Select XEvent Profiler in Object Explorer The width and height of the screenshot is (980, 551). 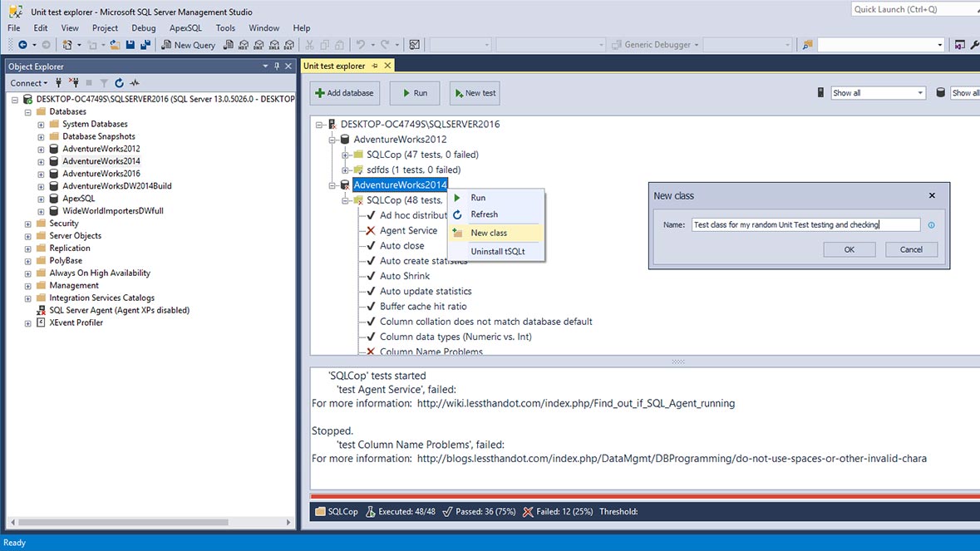[76, 323]
